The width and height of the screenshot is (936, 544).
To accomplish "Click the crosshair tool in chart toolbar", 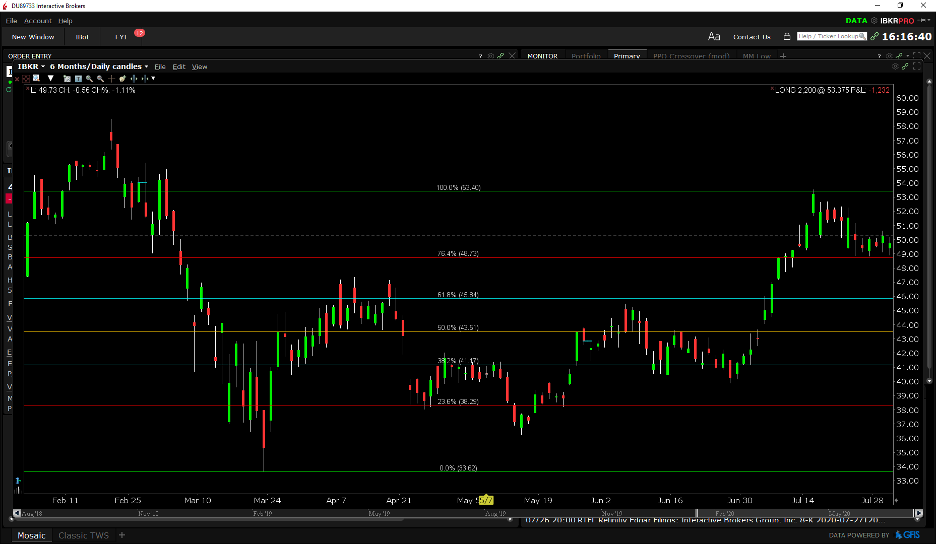I will 110,78.
